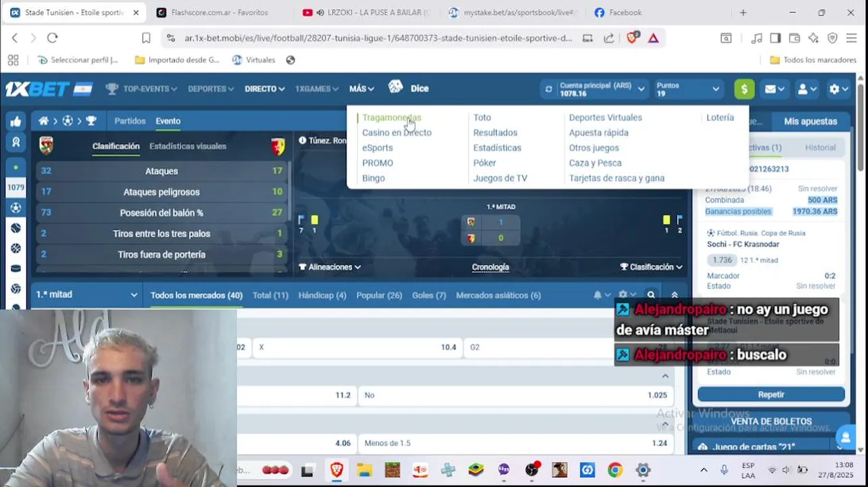Click the Repetir button

click(771, 394)
